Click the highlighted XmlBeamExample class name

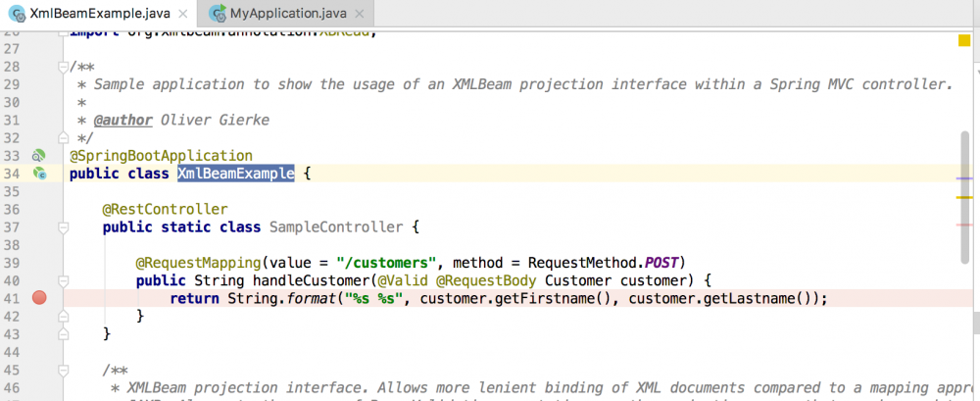pyautogui.click(x=235, y=174)
